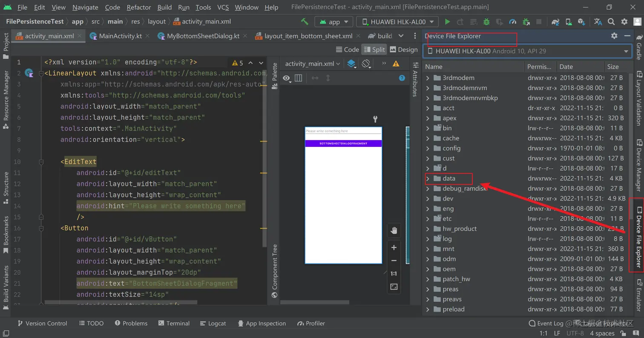This screenshot has width=644, height=338.
Task: Open the SDK Manager toolbar icon
Action: point(581,22)
